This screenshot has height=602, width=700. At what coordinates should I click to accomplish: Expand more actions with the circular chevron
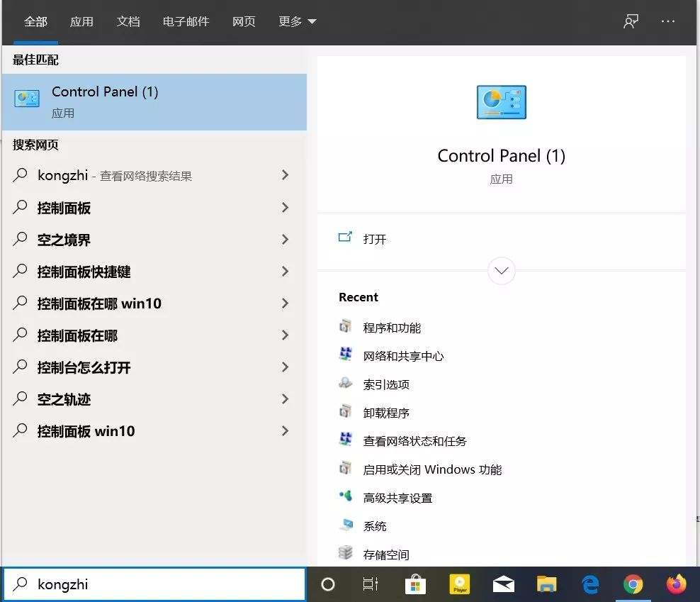pyautogui.click(x=502, y=271)
